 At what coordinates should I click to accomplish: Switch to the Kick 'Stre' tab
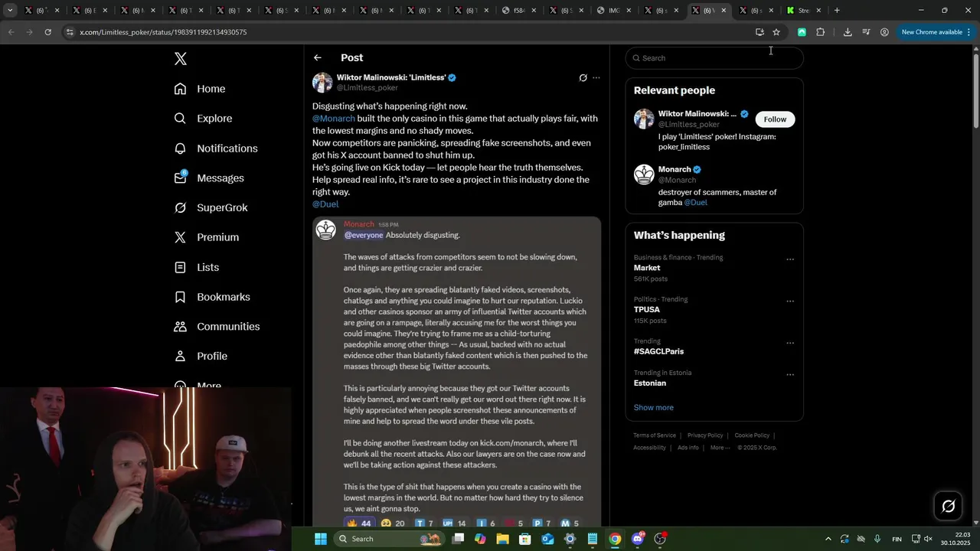[803, 11]
